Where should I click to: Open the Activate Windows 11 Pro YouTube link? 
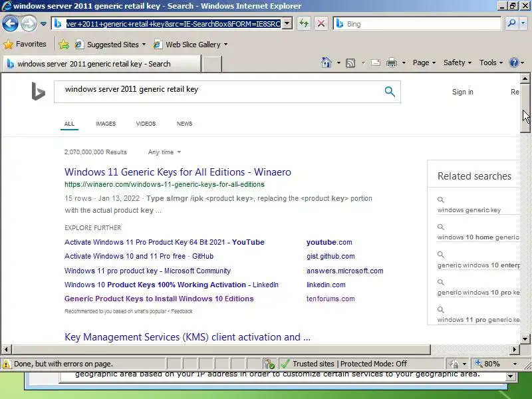(x=164, y=242)
